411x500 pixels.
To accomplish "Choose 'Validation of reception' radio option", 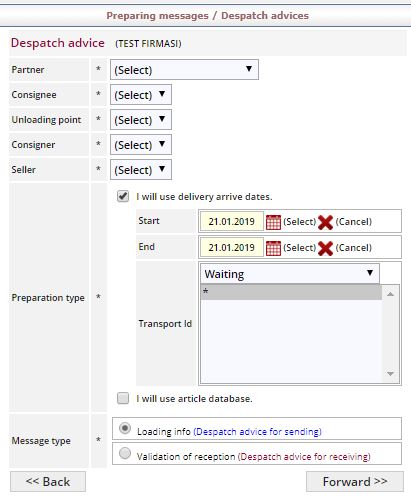I will pos(125,453).
